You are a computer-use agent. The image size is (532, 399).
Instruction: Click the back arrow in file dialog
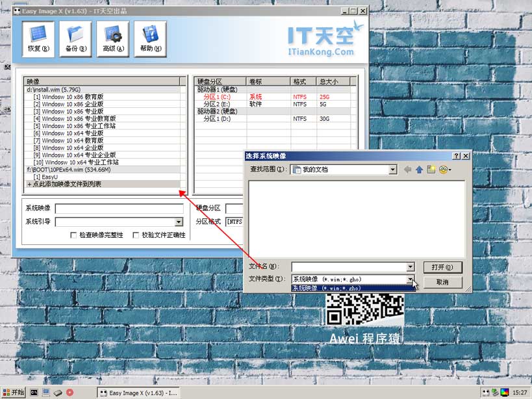[407, 170]
